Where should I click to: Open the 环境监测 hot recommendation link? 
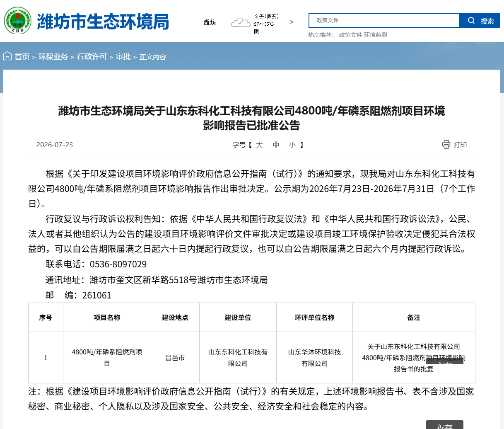tap(376, 35)
